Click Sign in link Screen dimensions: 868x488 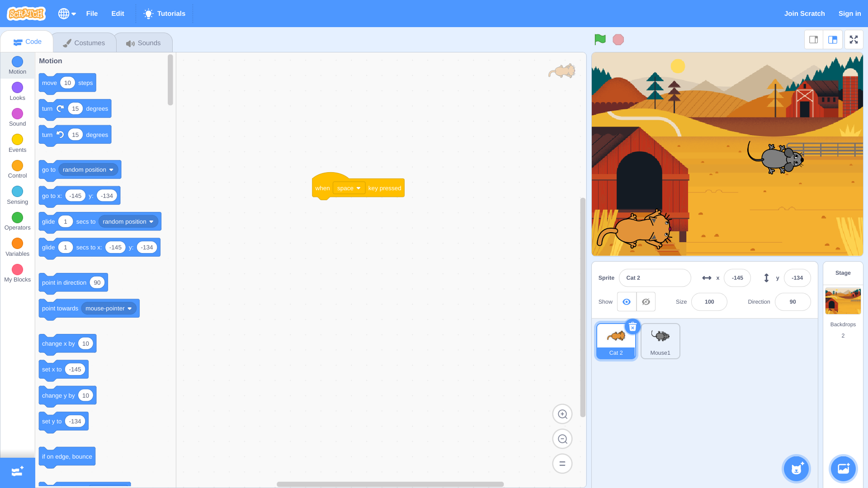tap(849, 14)
